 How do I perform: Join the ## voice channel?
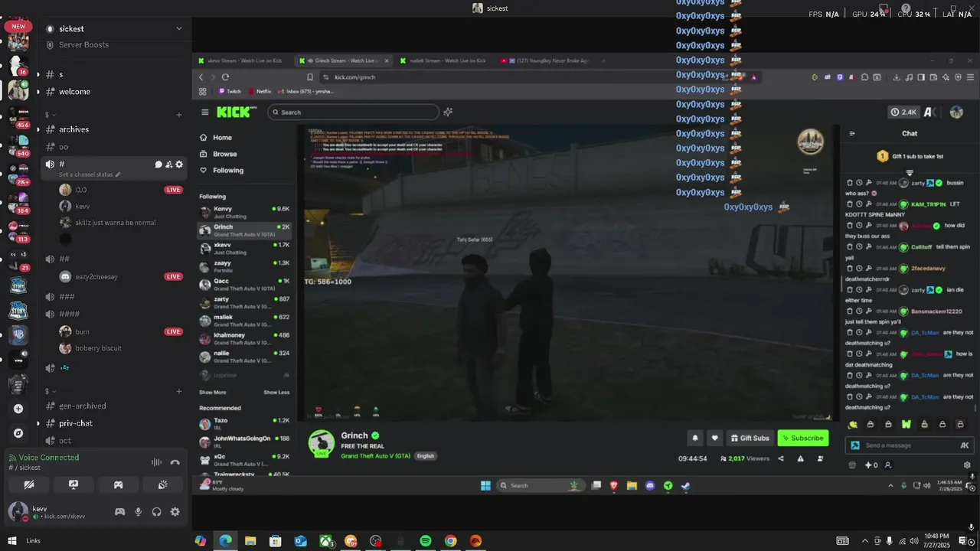pos(64,259)
